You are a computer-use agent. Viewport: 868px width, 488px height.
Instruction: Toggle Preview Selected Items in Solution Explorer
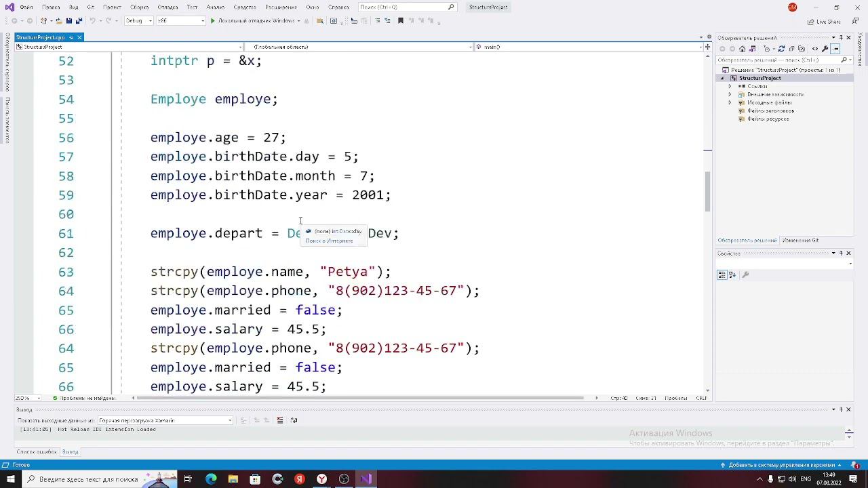click(x=836, y=49)
